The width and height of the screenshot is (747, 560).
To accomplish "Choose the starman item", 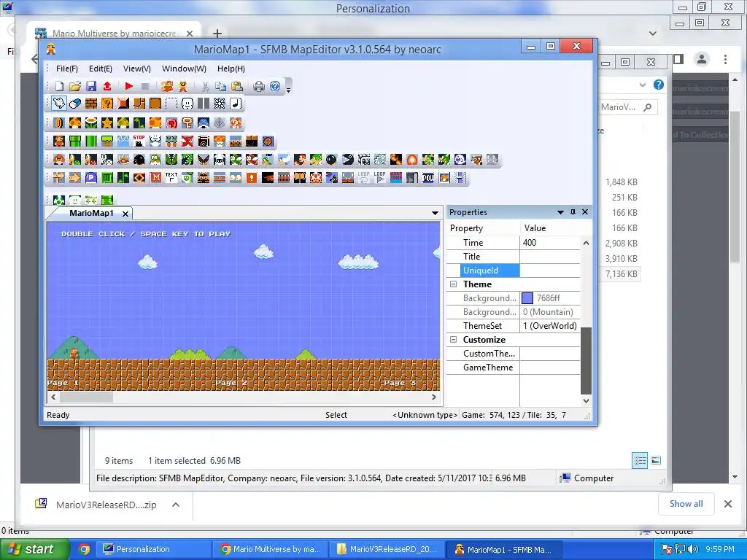I will [x=107, y=123].
